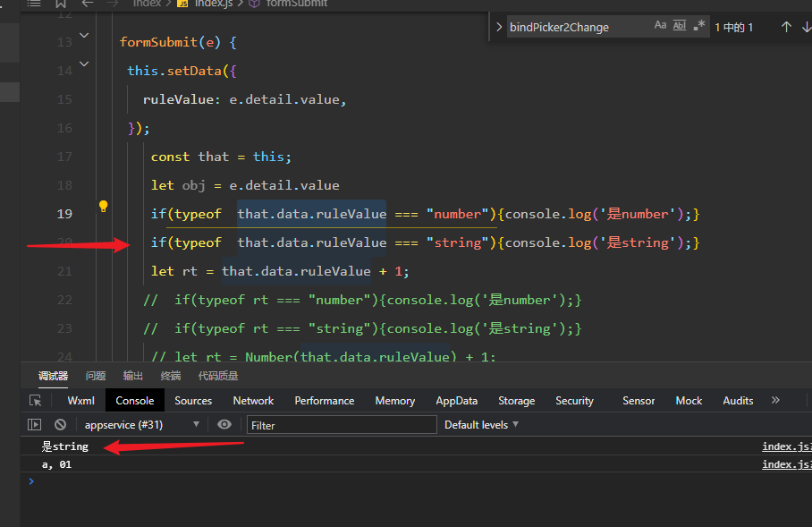The width and height of the screenshot is (812, 527).
Task: Click the console log entry '是string'
Action: (x=65, y=446)
